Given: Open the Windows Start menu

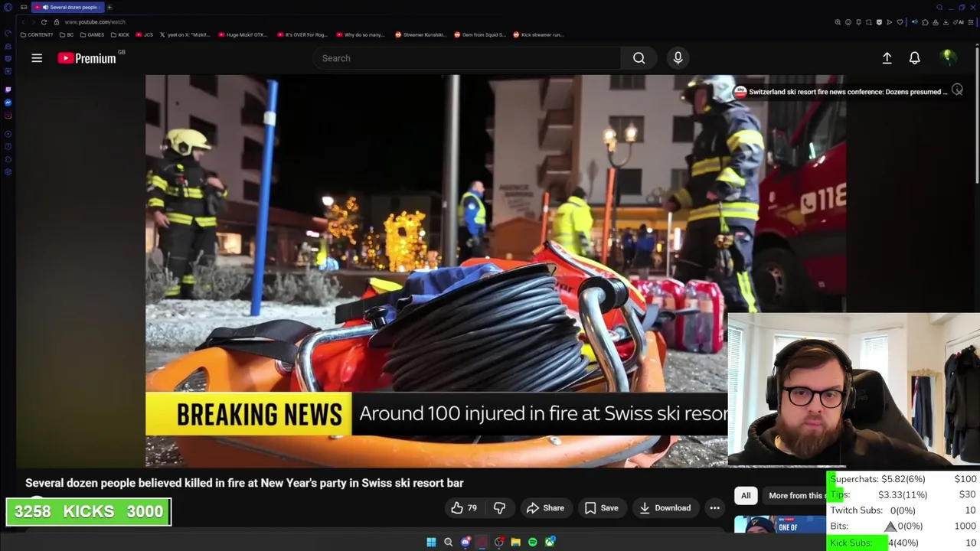Looking at the screenshot, I should point(431,542).
